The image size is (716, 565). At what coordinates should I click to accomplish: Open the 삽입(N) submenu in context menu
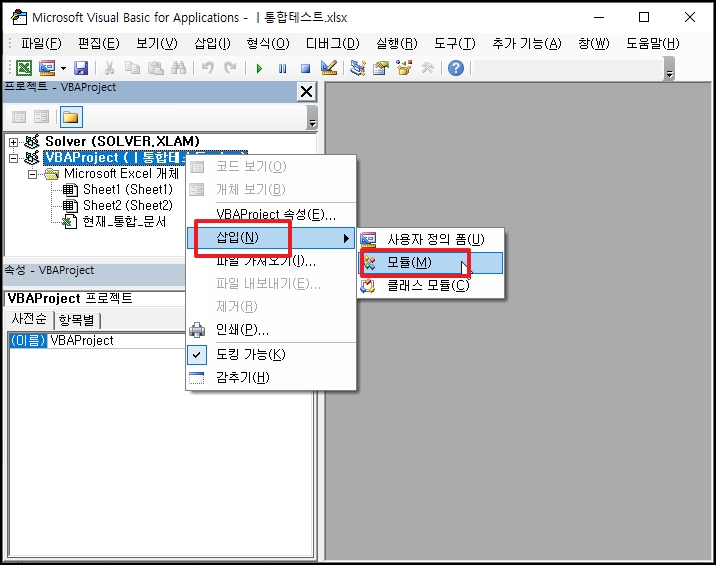point(271,238)
